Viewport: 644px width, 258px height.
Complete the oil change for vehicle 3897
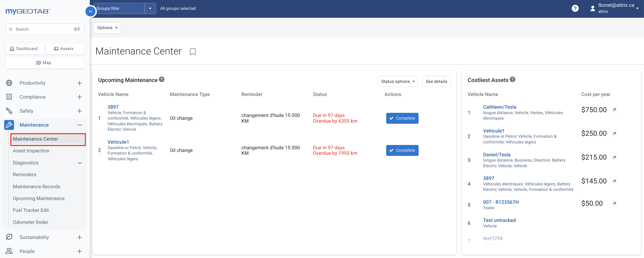(402, 118)
